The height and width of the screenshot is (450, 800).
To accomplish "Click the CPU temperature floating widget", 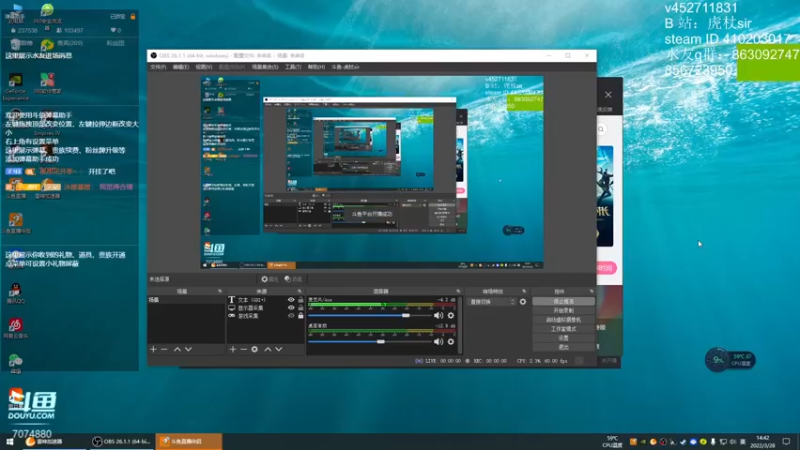I will click(730, 360).
